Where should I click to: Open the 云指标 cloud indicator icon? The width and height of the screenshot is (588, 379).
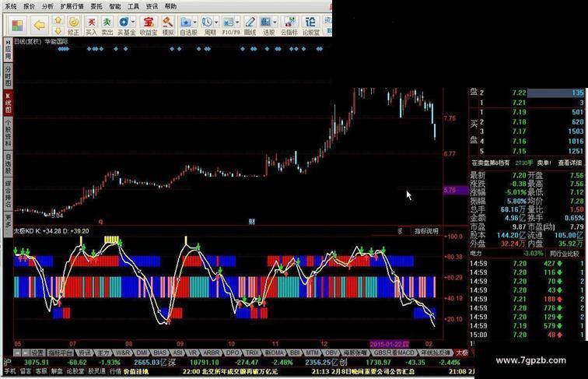(289, 26)
